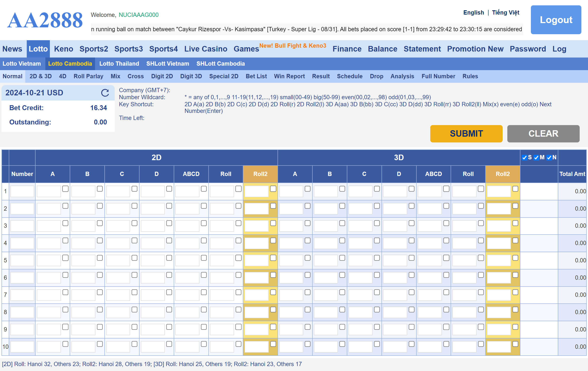Switch language to Tiếng Việt

pyautogui.click(x=505, y=12)
